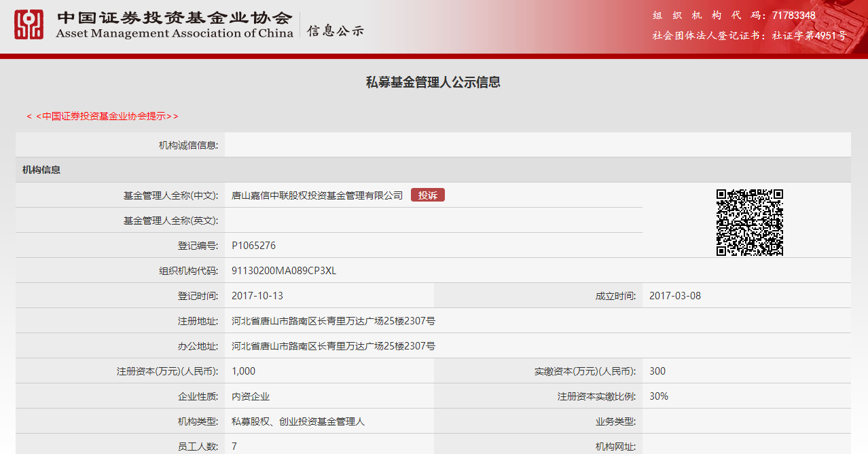The height and width of the screenshot is (454, 868).
Task: Open the 中国证券投资基金业协会提示 link
Action: (103, 116)
